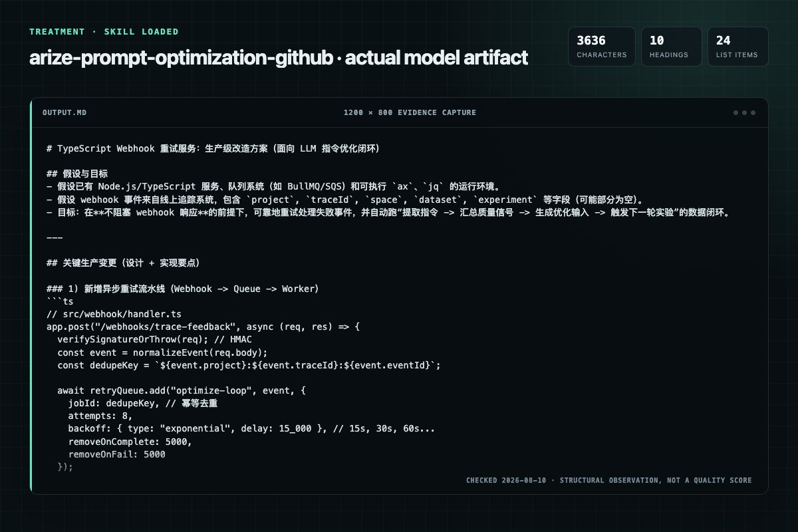Click the app.post("/webhooks/trace-feedback") line
The image size is (798, 532).
(x=203, y=327)
